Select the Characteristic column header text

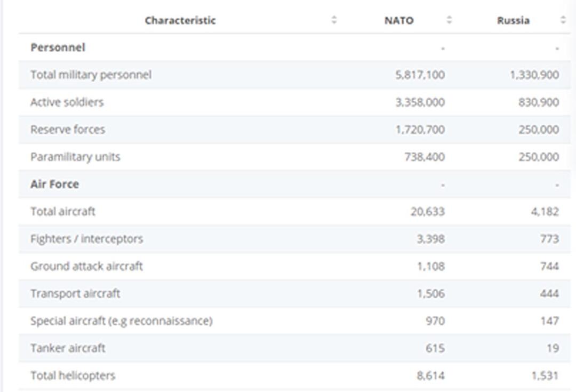click(180, 20)
